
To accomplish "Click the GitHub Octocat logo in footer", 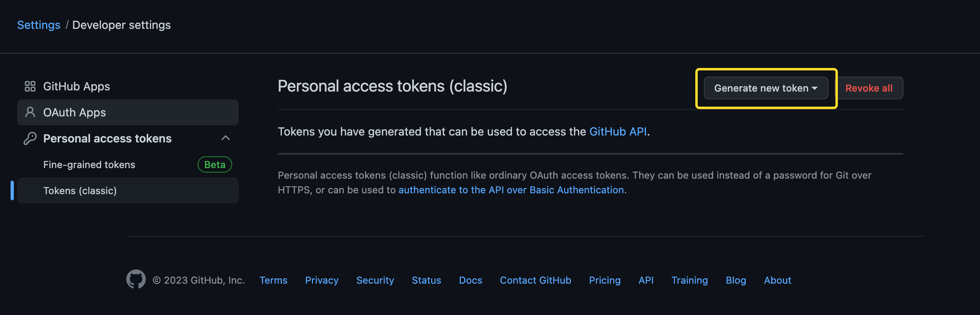I will 136,280.
